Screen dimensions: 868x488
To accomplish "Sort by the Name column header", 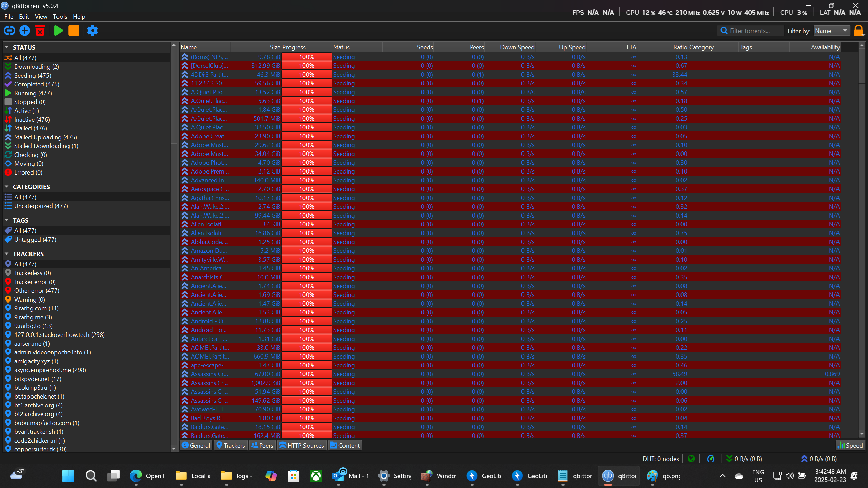I will [x=205, y=47].
